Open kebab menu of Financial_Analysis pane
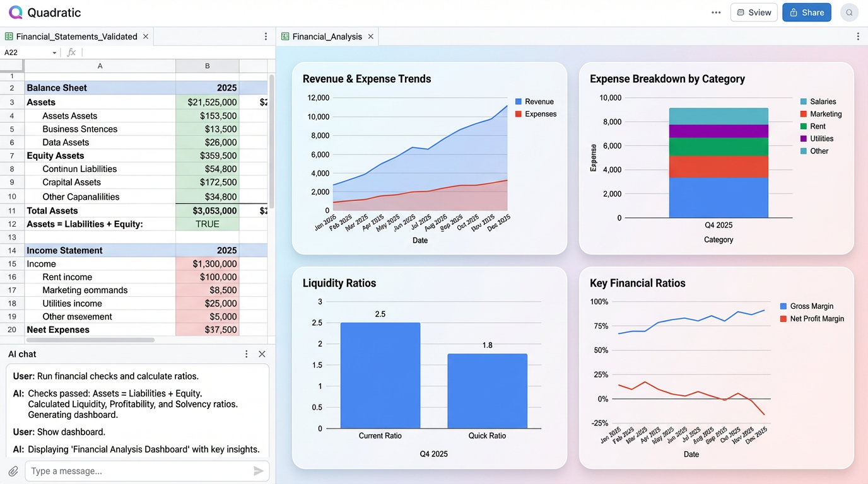Image resolution: width=868 pixels, height=484 pixels. tap(858, 37)
